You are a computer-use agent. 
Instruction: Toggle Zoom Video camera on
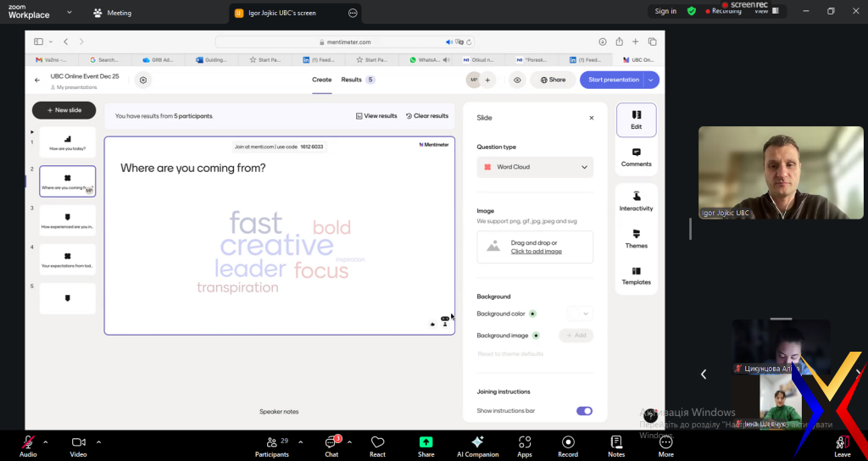[x=79, y=446]
